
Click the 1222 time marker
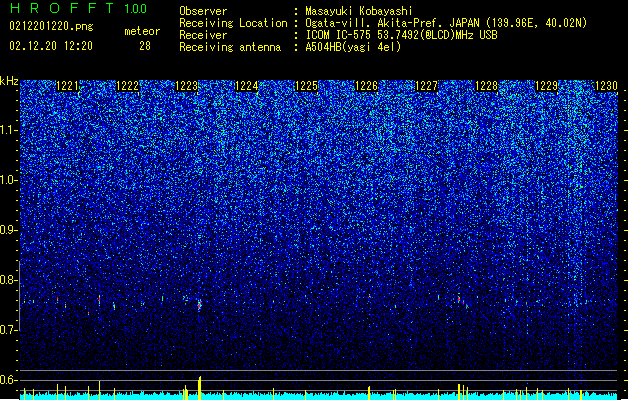click(x=127, y=86)
